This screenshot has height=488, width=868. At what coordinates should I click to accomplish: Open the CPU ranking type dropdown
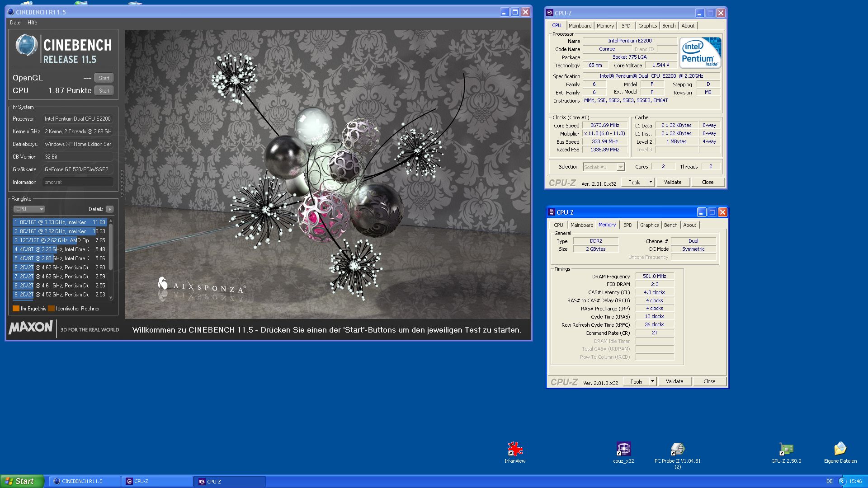(29, 209)
